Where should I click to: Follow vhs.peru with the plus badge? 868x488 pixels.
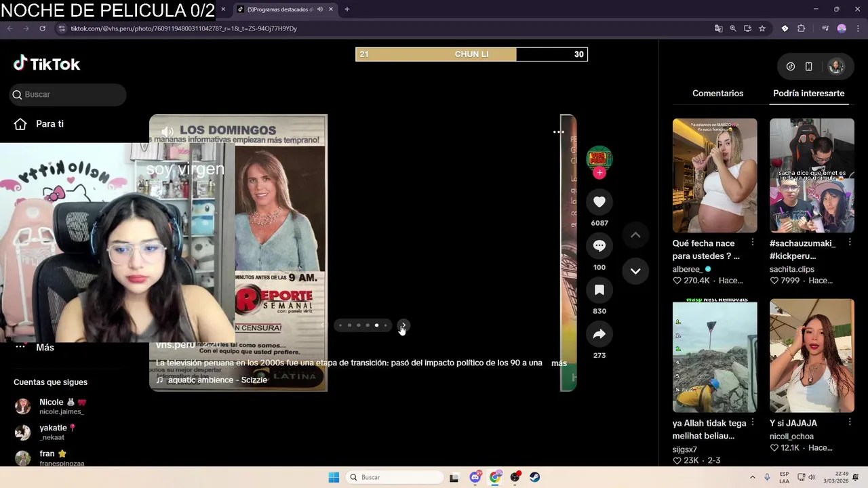click(x=599, y=173)
